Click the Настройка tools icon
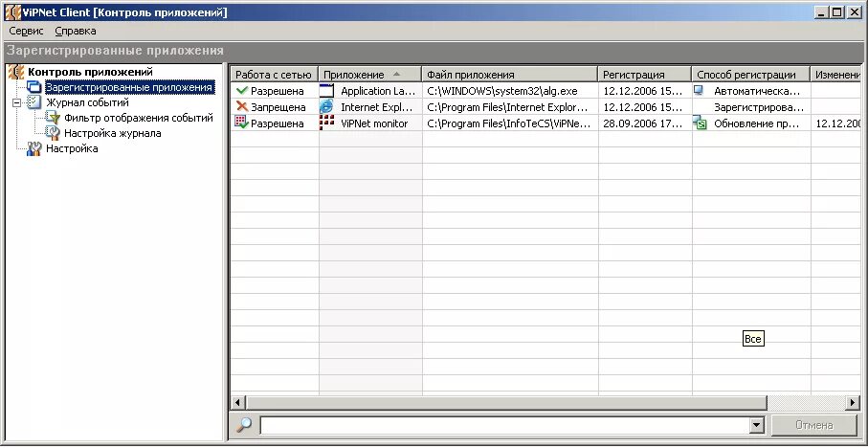Screen dimensions: 868x448 point(34,148)
